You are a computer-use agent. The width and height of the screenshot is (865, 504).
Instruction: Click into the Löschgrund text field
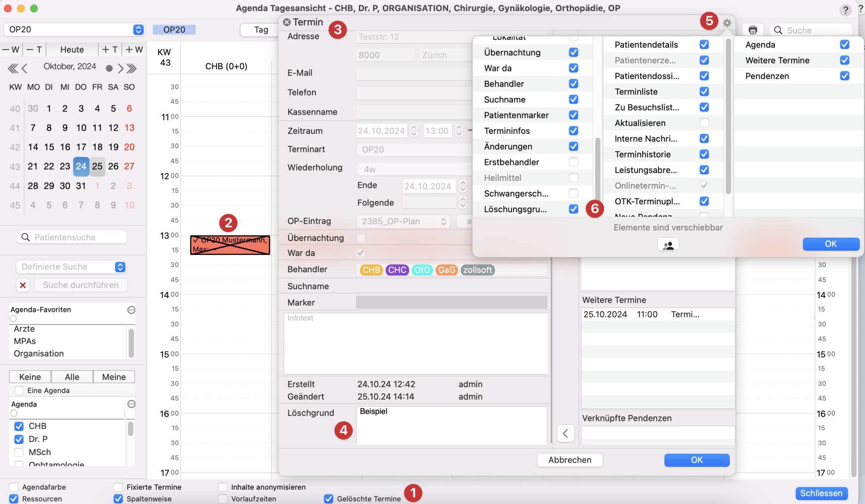tap(452, 425)
